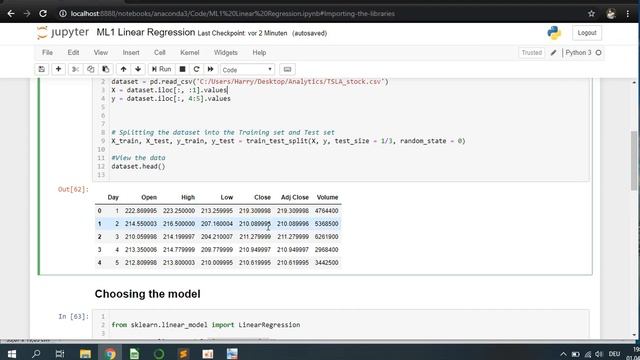
Task: Open the cell type Code dropdown
Action: [x=247, y=70]
